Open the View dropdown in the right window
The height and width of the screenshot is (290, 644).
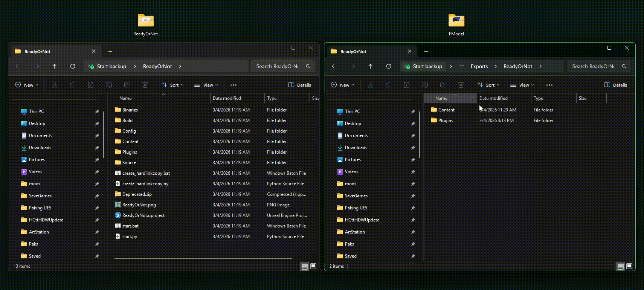[x=522, y=85]
